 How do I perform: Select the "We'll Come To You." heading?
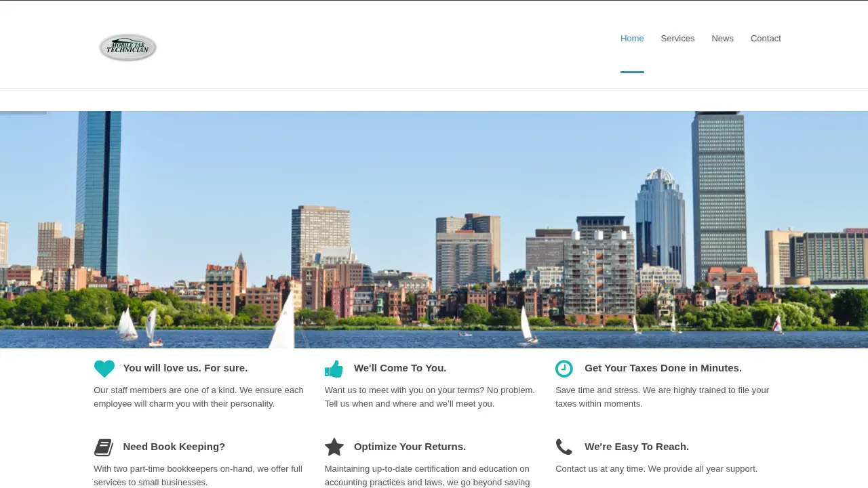click(400, 368)
